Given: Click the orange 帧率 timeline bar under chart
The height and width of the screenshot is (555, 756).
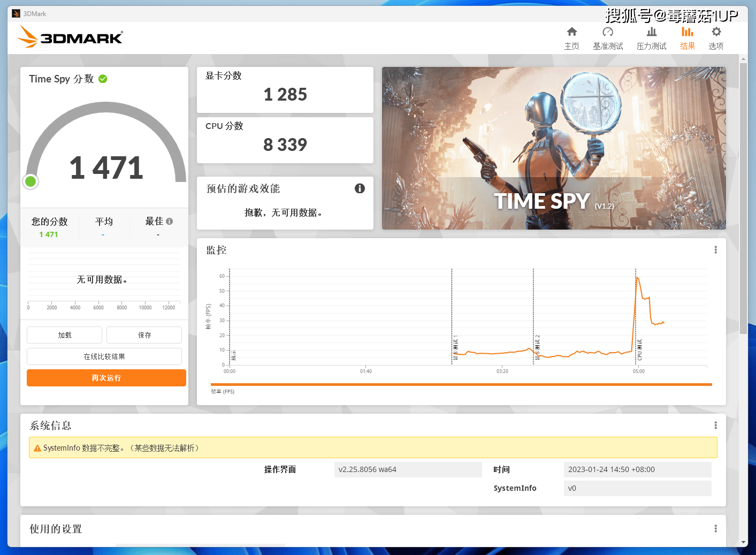Looking at the screenshot, I should [461, 384].
